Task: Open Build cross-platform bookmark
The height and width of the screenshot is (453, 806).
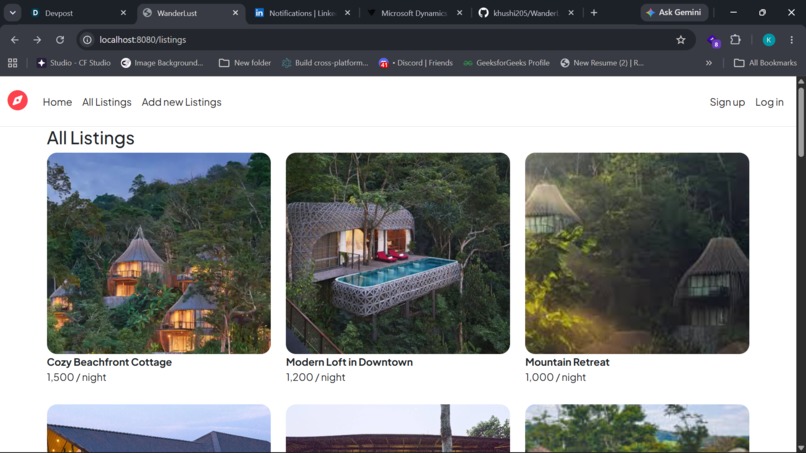Action: point(325,63)
